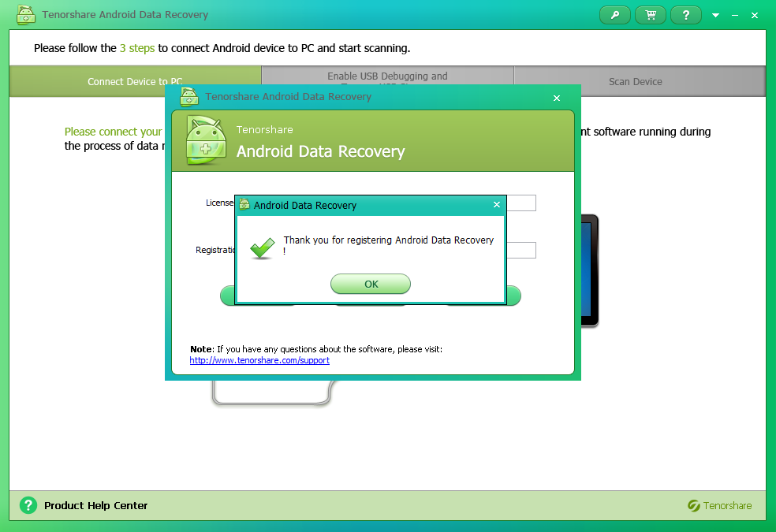Click the small icon in message box title
Viewport: 776px width, 532px height.
(244, 204)
